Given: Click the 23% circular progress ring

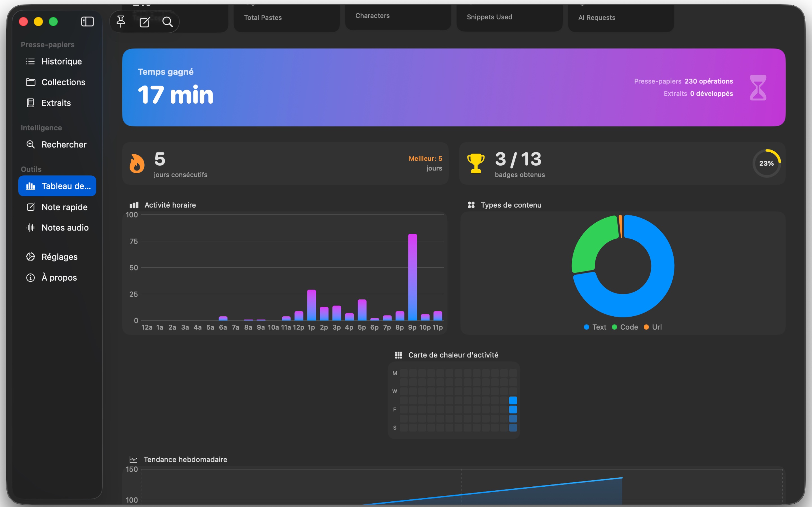Looking at the screenshot, I should 766,163.
